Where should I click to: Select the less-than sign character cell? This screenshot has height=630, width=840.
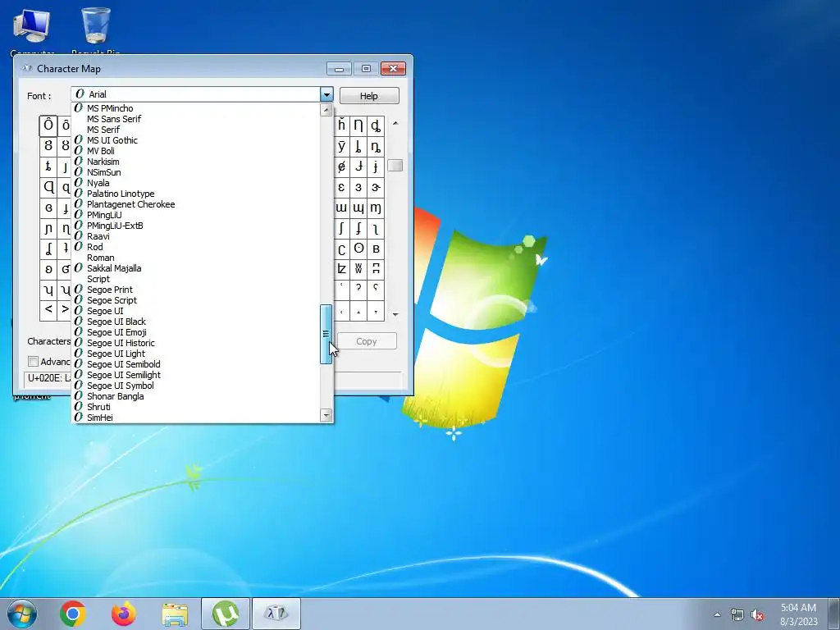click(x=48, y=309)
